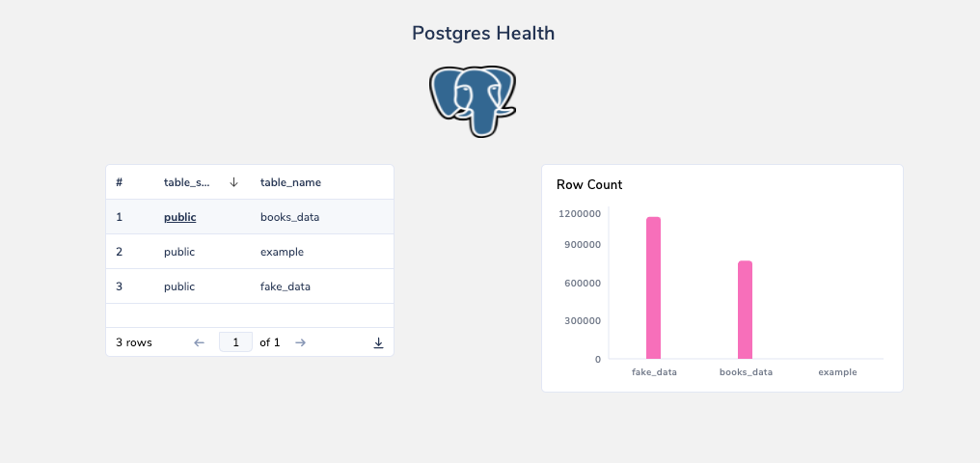Viewport: 980px width, 463px height.
Task: Sort by the table_schema column header
Action: point(187,182)
